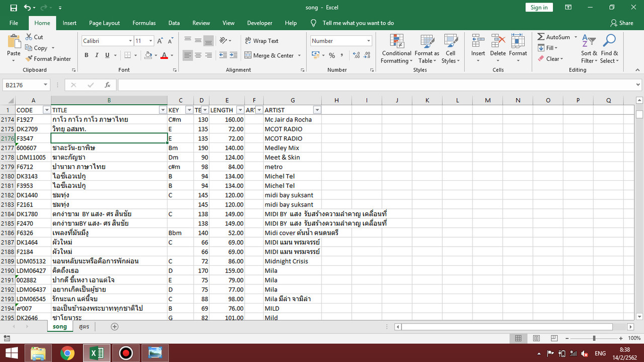Expand the formula bar
The width and height of the screenshot is (644, 362).
click(638, 85)
